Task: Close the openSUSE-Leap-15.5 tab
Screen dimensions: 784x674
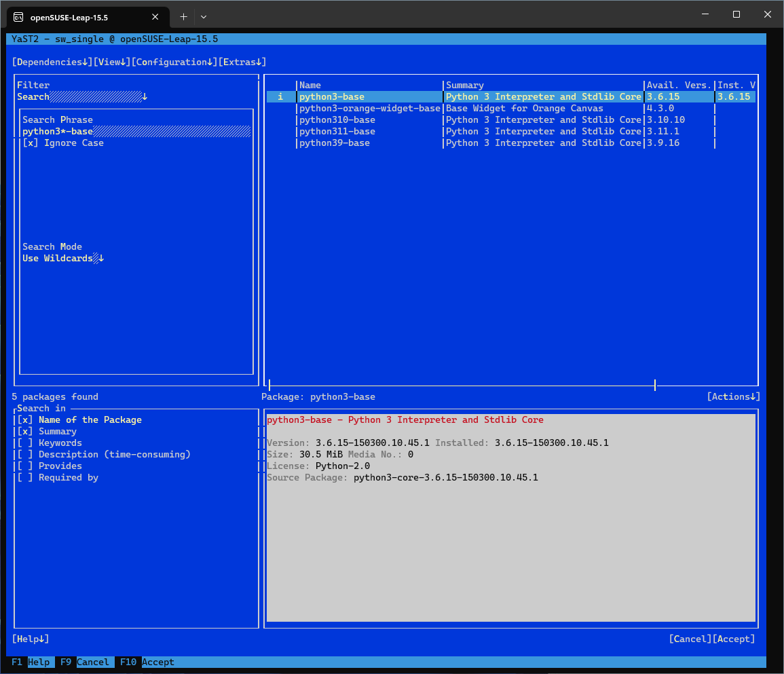Action: tap(155, 17)
